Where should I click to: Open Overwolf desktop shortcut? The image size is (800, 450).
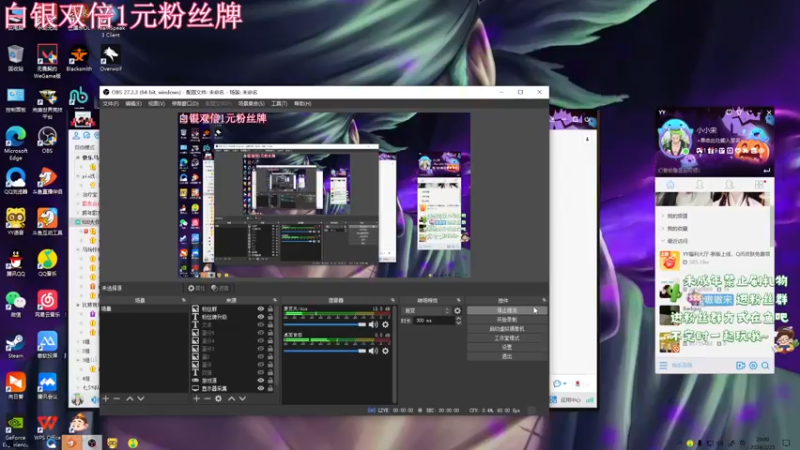pyautogui.click(x=110, y=58)
